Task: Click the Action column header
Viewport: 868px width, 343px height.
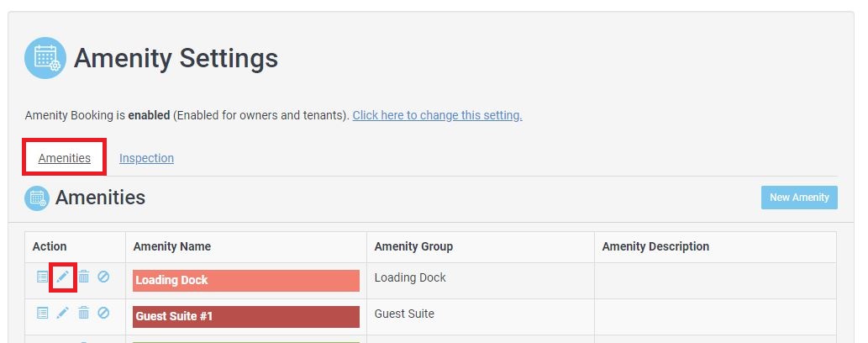Action: click(x=50, y=246)
